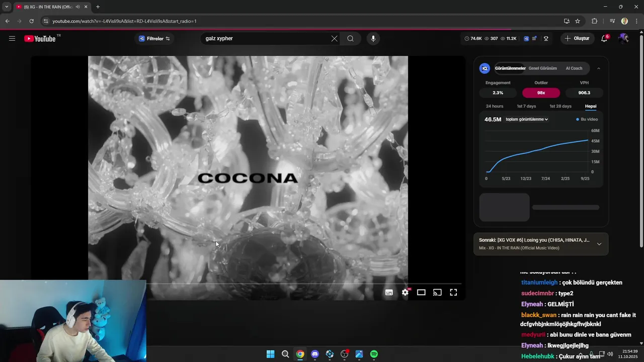The width and height of the screenshot is (644, 362).
Task: Open the YouTube account avatar menu
Action: point(623,38)
